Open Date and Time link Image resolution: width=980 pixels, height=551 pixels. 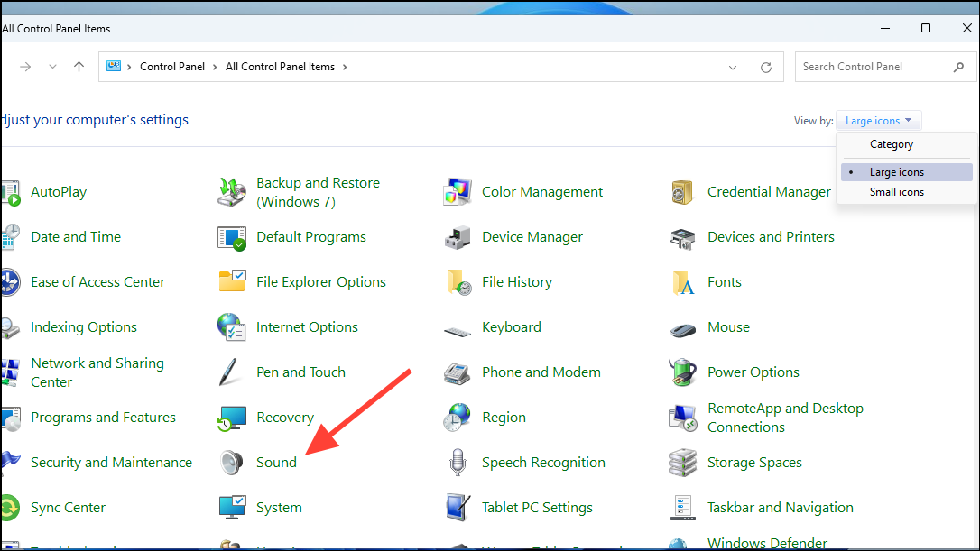click(76, 237)
